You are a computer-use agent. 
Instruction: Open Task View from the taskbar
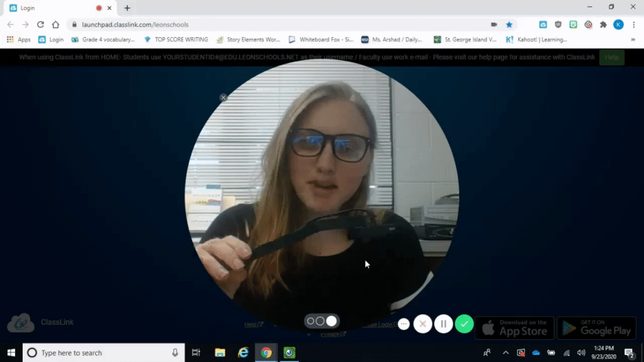point(196,353)
